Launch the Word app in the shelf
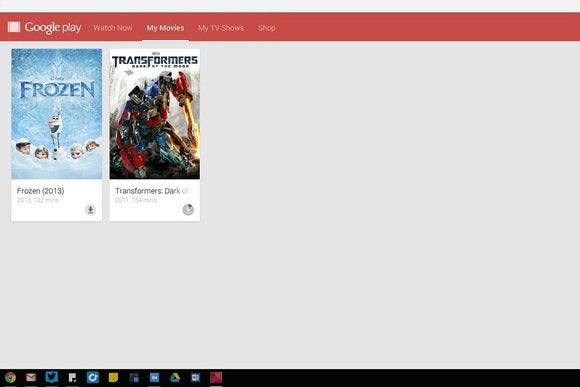Image resolution: width=580 pixels, height=387 pixels. pos(195,377)
